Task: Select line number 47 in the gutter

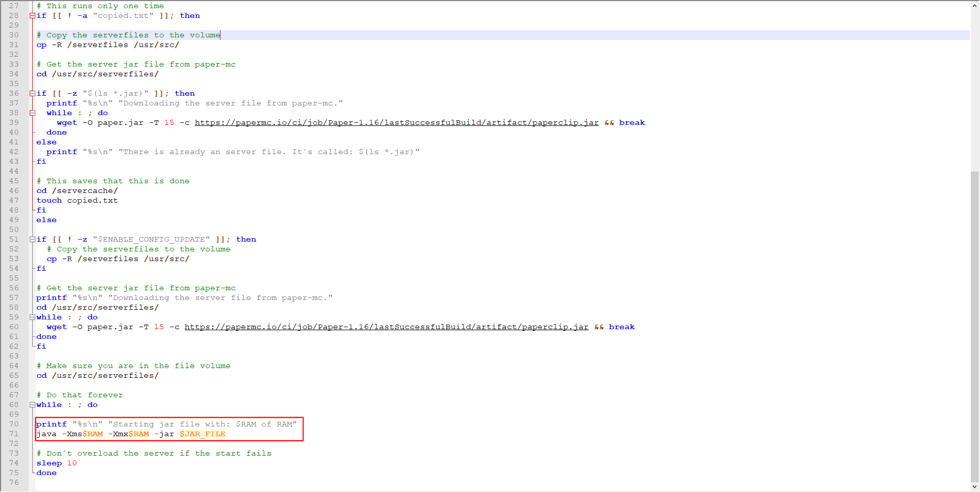Action: [14, 200]
